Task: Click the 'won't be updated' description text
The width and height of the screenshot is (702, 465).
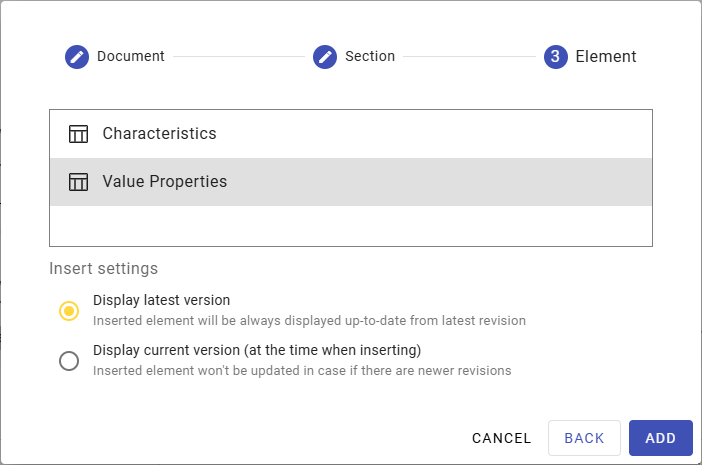Action: tap(302, 371)
